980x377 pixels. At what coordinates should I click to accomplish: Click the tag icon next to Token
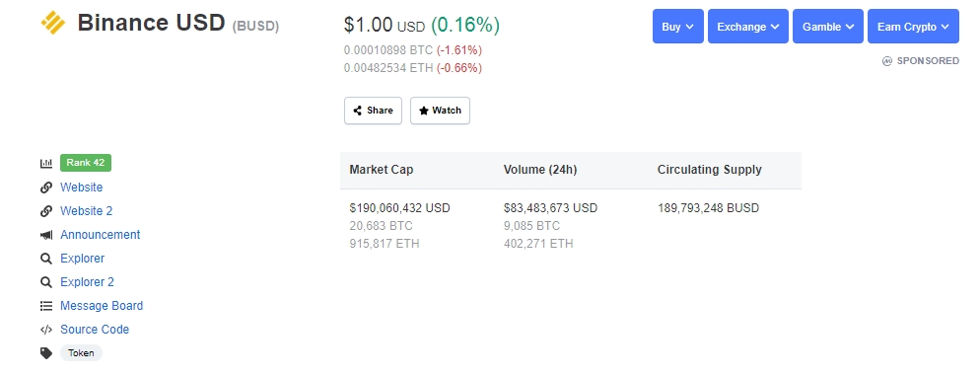pyautogui.click(x=46, y=353)
